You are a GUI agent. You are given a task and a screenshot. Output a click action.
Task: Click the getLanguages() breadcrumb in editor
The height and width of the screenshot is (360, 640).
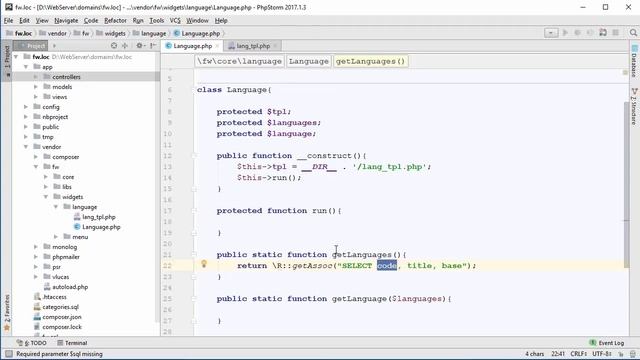[x=371, y=61]
